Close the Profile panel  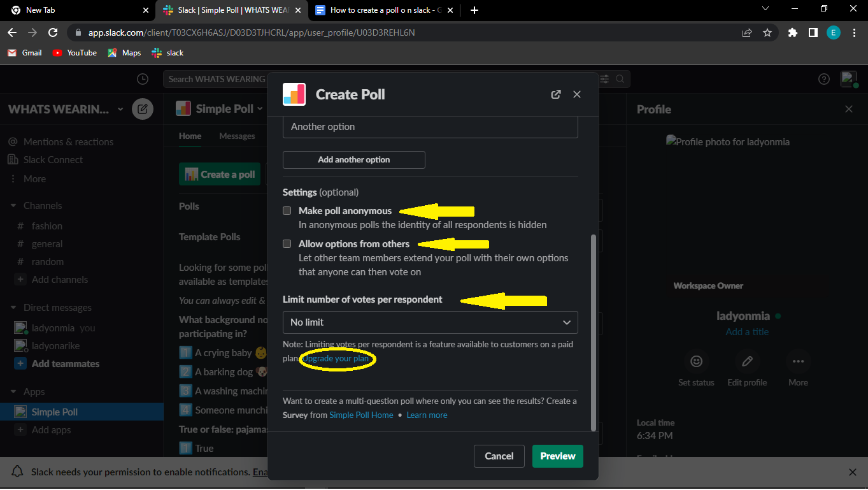point(849,109)
